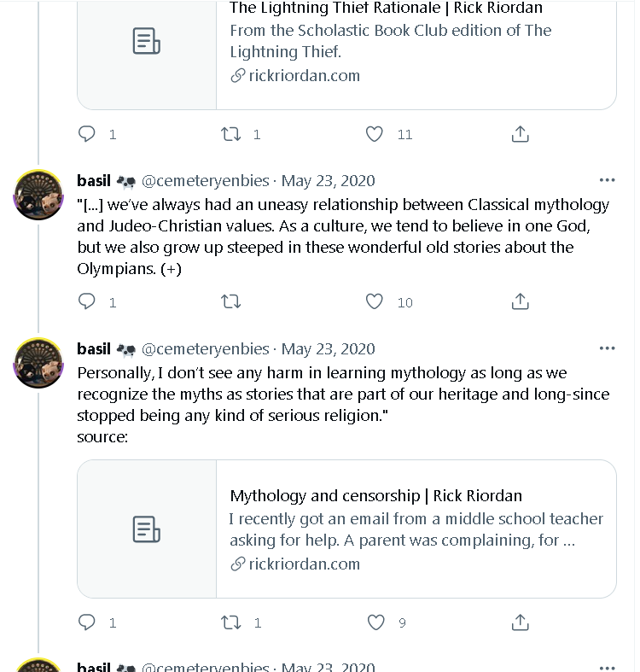Like the Mythology and censorship tweet
640x672 pixels.
(x=375, y=622)
